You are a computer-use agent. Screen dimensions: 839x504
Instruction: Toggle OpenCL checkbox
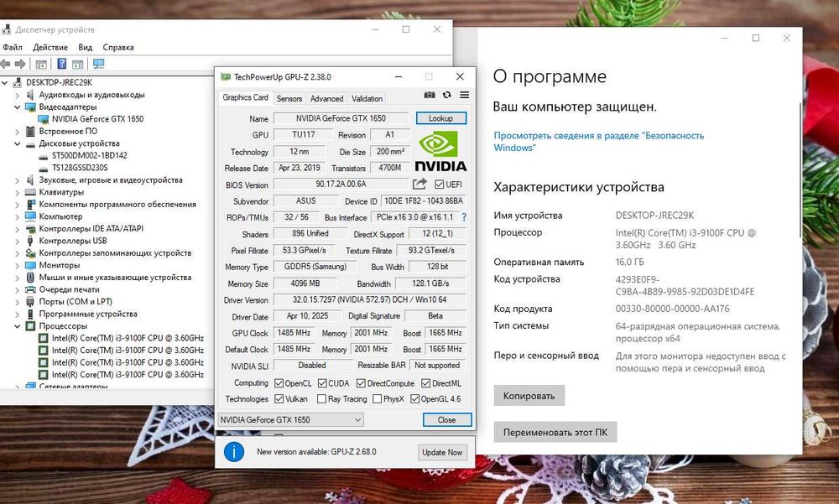tap(279, 383)
